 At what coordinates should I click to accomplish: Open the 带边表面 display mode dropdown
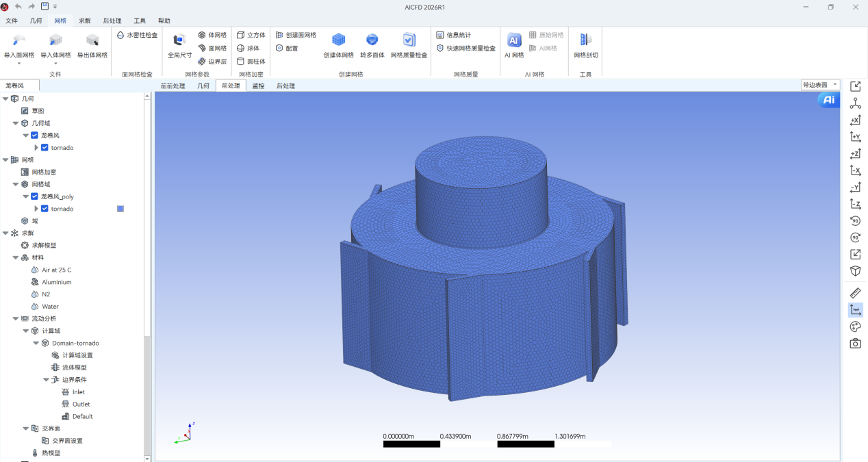[x=820, y=85]
